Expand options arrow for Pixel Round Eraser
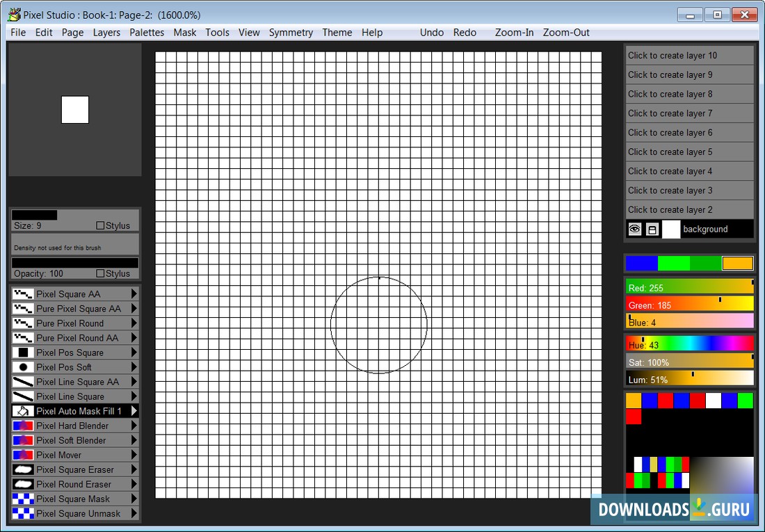765x532 pixels. click(x=134, y=484)
